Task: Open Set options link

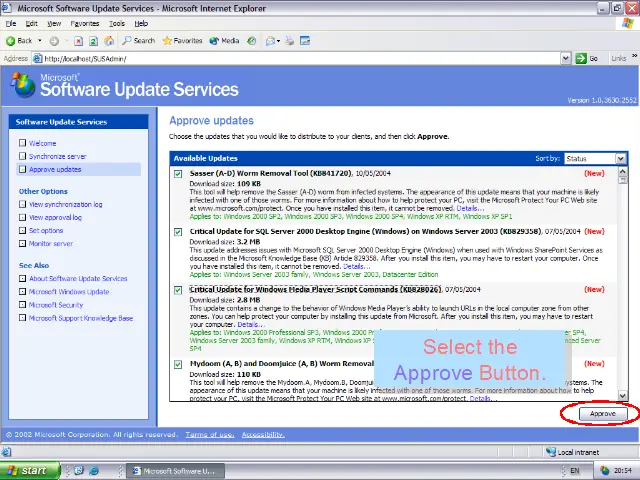Action: [x=46, y=231]
